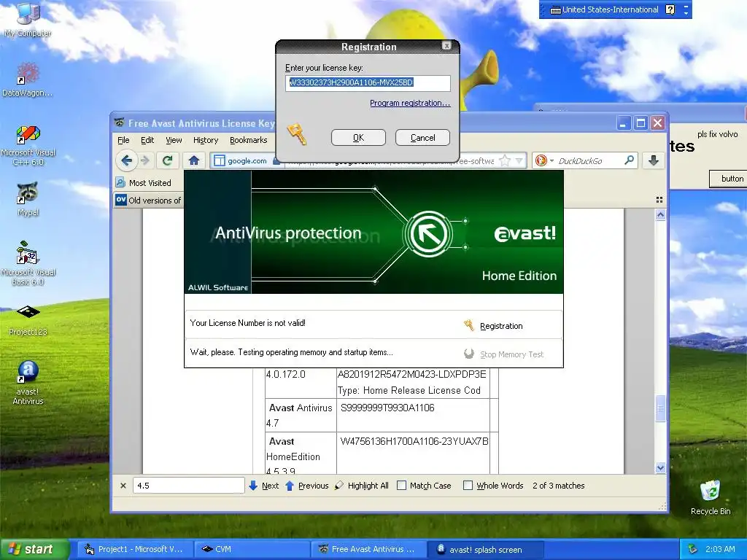Click the keyboard icon in language bar

555,10
